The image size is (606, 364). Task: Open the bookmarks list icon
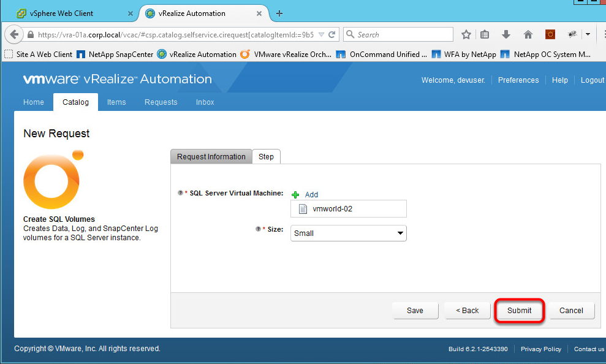[x=485, y=34]
